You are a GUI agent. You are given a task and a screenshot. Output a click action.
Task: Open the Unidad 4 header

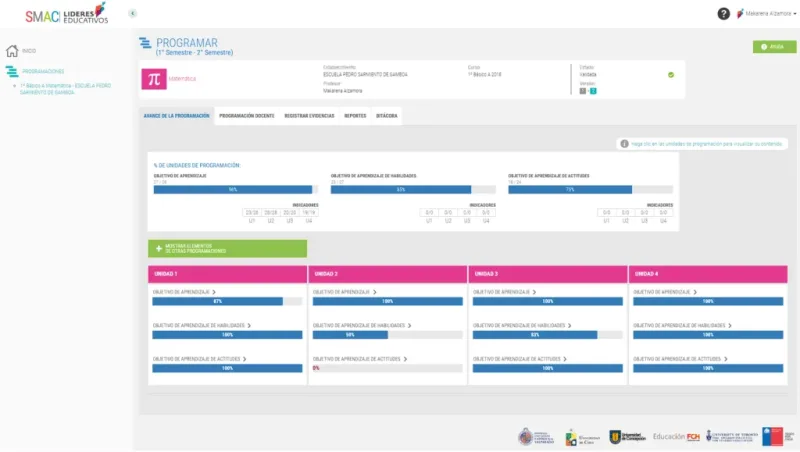708,274
